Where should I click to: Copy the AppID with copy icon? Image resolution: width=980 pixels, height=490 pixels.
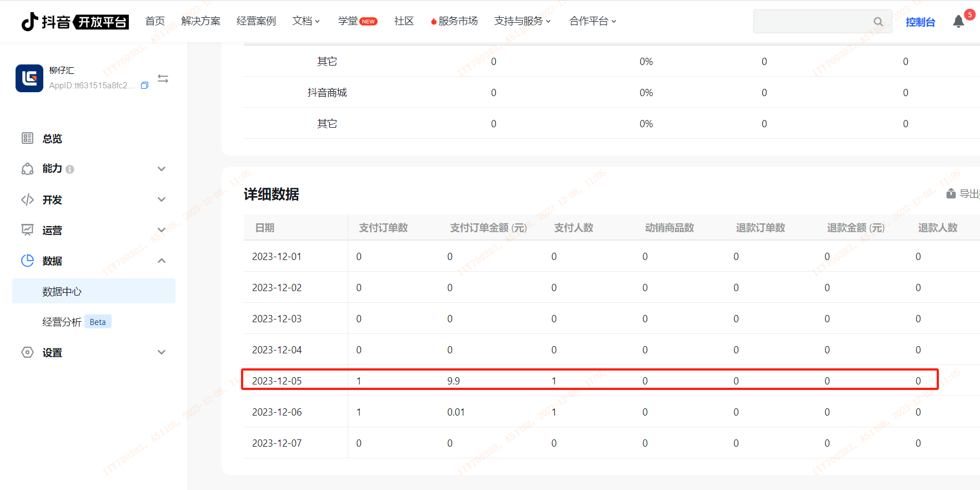coord(145,86)
